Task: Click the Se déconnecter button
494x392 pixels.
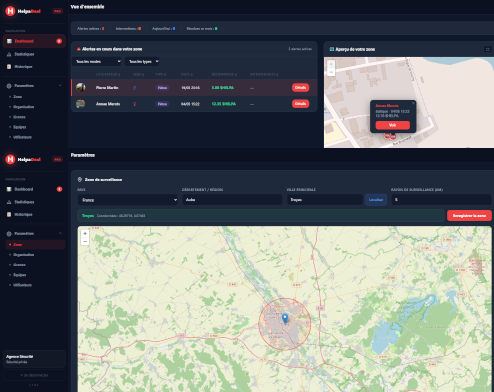Action: (34, 375)
